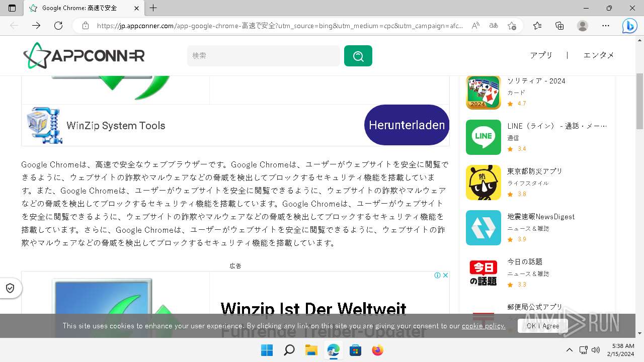Launch Firefox from taskbar

click(x=377, y=350)
